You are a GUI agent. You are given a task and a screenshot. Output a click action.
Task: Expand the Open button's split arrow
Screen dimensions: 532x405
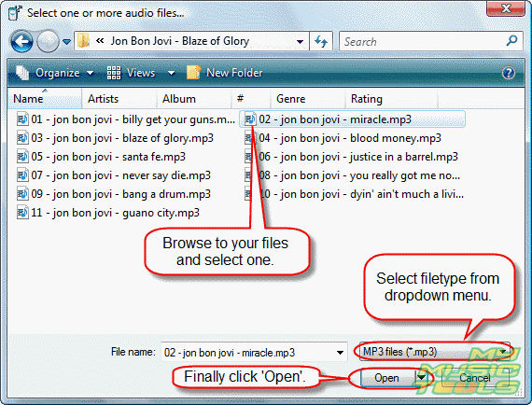tap(421, 377)
